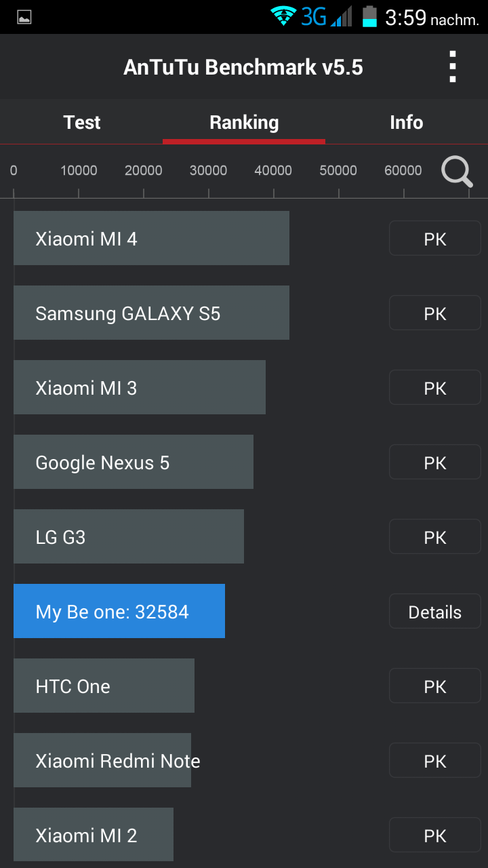
Task: Select the Ranking tab
Action: point(244,122)
